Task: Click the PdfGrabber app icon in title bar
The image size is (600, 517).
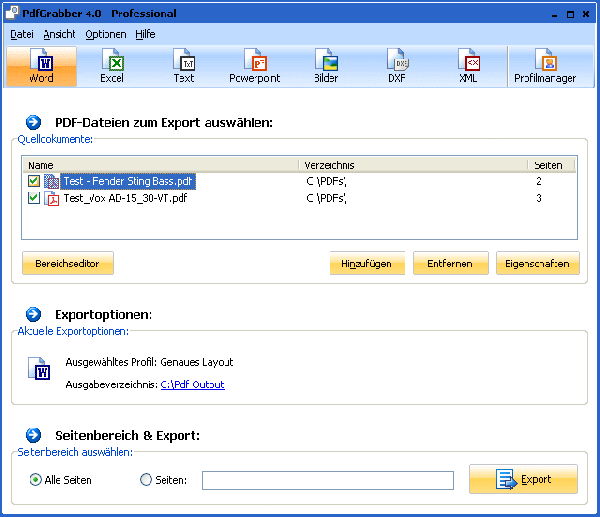Action: (x=12, y=13)
